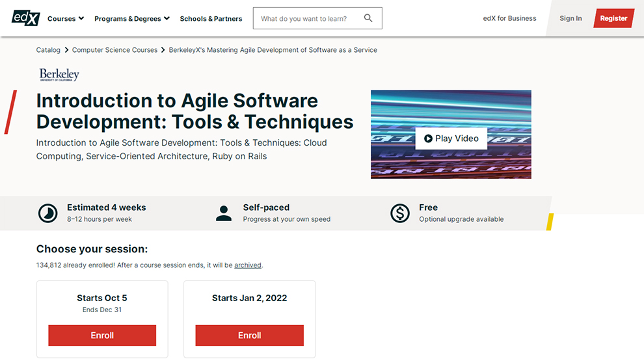Click the red Register button

(613, 18)
